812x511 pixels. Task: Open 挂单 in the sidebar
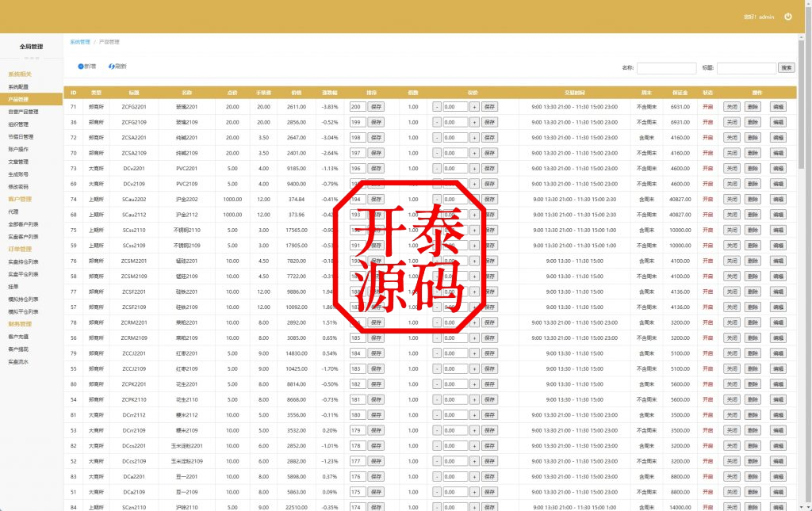click(13, 287)
